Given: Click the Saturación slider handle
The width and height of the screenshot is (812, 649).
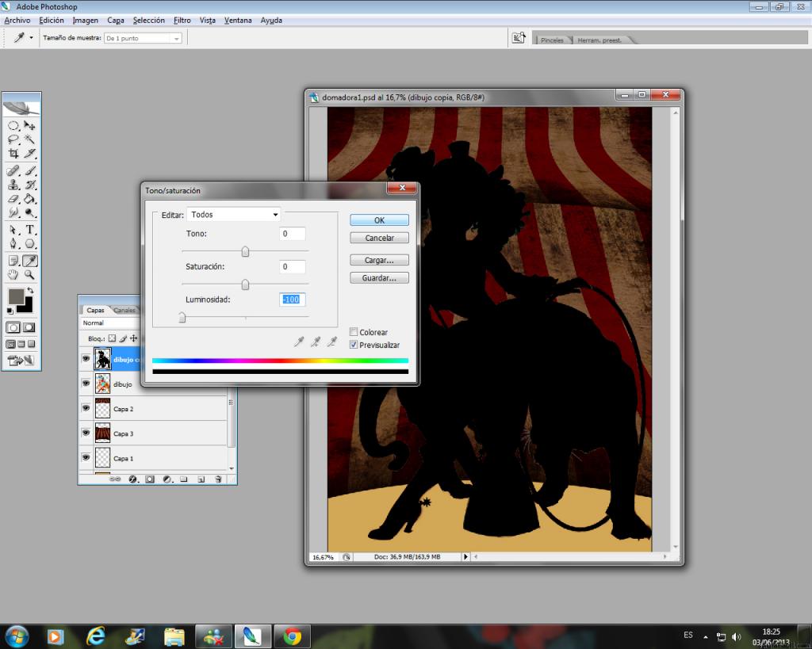Looking at the screenshot, I should 246,284.
